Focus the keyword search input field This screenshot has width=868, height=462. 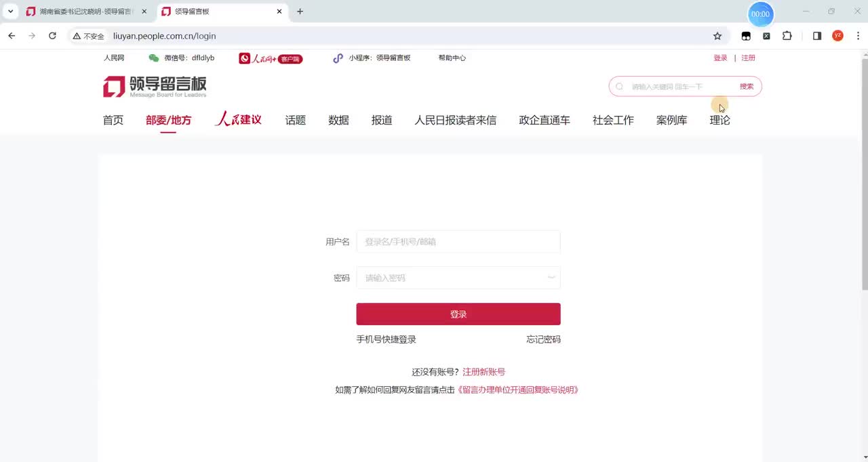coord(682,87)
